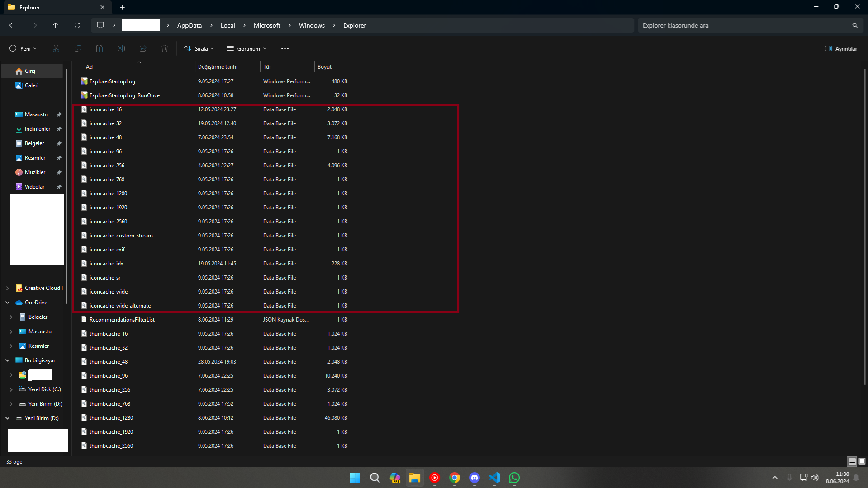Switch to the details list view toggle
868x488 pixels.
coord(852,461)
